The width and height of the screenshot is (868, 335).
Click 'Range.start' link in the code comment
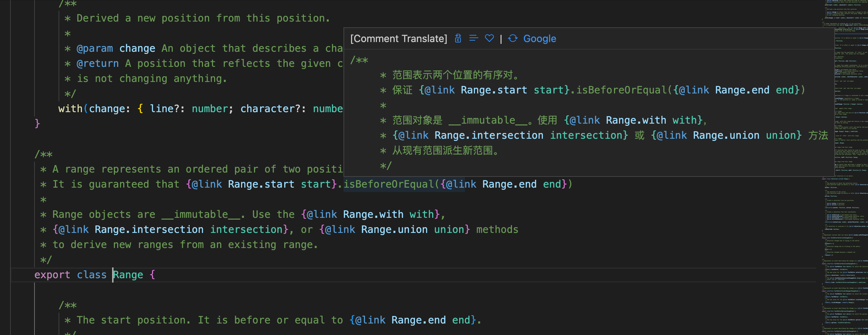point(261,184)
